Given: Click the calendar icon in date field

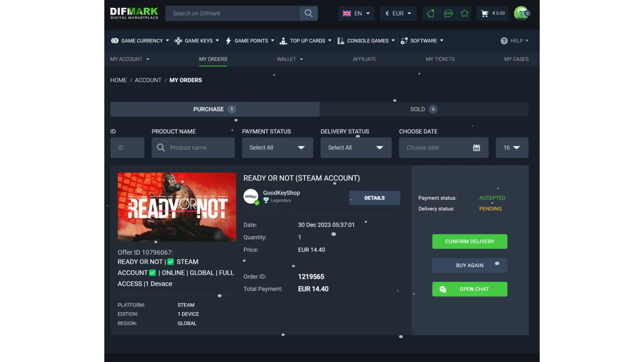Looking at the screenshot, I should point(476,148).
